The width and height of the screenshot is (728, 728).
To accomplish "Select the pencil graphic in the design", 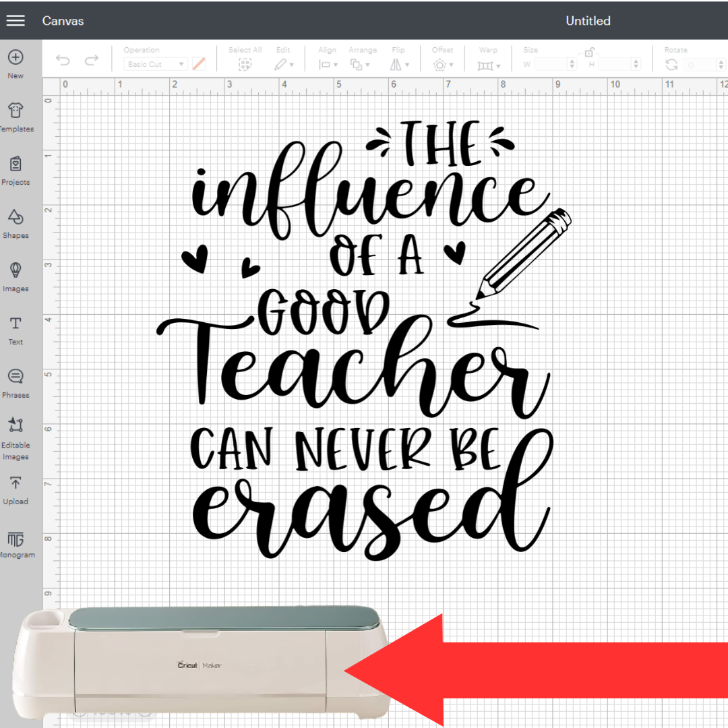I will click(524, 253).
